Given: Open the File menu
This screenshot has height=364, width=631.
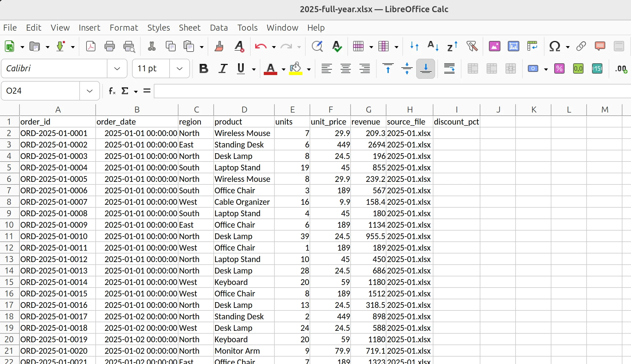Looking at the screenshot, I should (10, 27).
